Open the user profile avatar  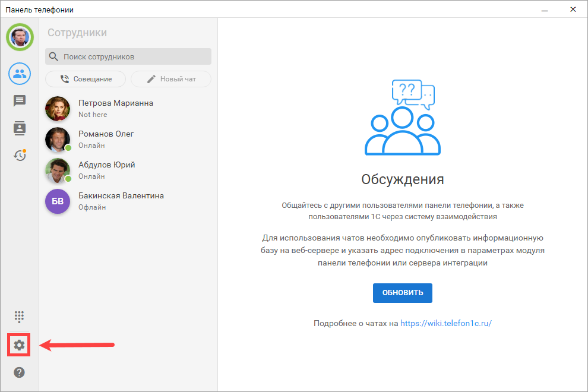(x=20, y=38)
